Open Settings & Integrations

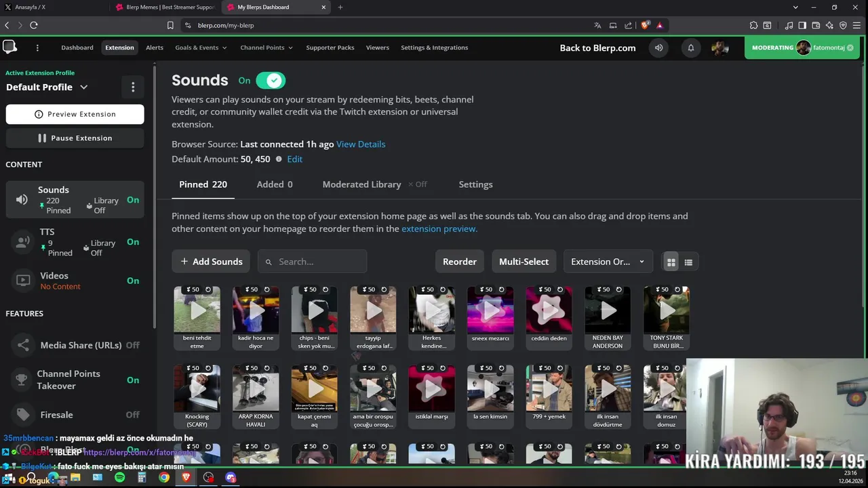coord(435,47)
